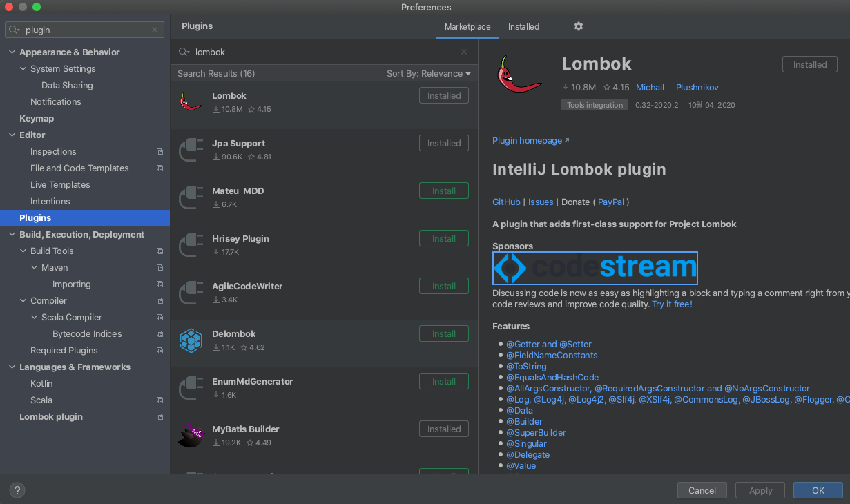Open the GitHub link
Screen dimensions: 850x504
click(x=506, y=202)
